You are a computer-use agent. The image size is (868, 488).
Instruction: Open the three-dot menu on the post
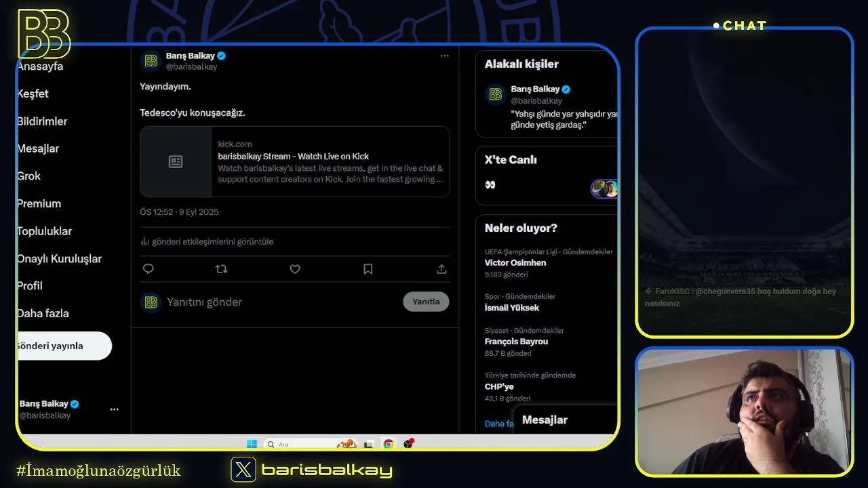444,56
